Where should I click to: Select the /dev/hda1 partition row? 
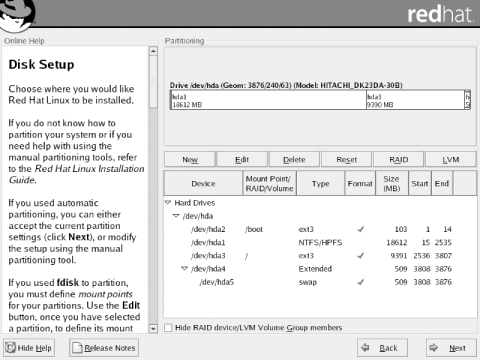pyautogui.click(x=320, y=242)
